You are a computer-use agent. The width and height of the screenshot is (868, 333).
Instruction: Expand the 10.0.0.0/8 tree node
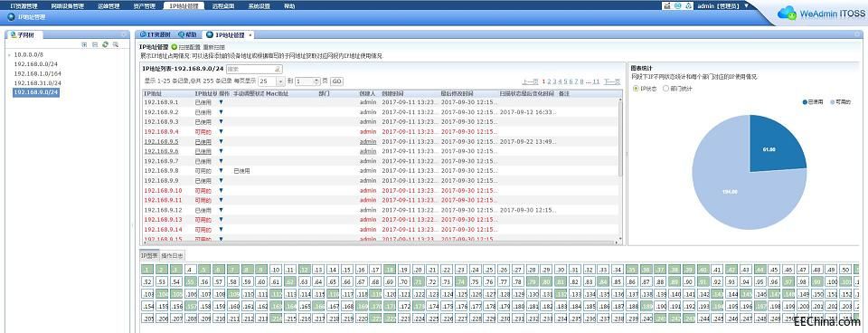pyautogui.click(x=9, y=55)
